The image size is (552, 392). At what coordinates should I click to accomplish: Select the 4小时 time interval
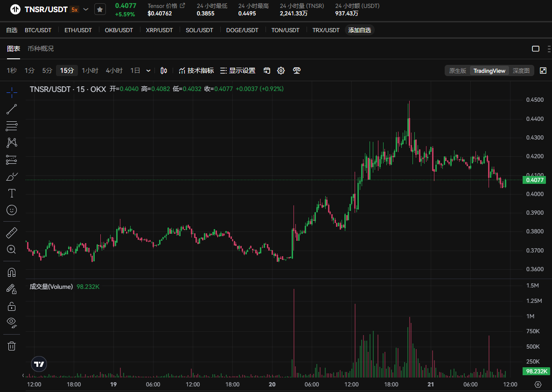114,70
